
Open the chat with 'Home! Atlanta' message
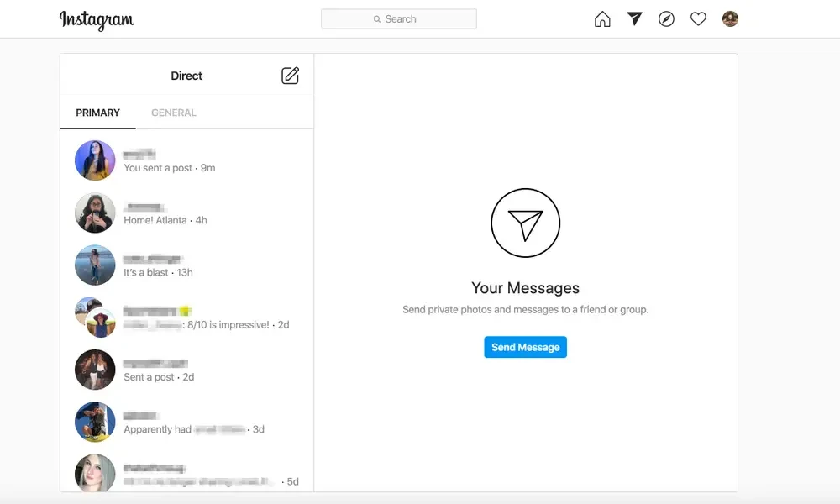pos(185,213)
